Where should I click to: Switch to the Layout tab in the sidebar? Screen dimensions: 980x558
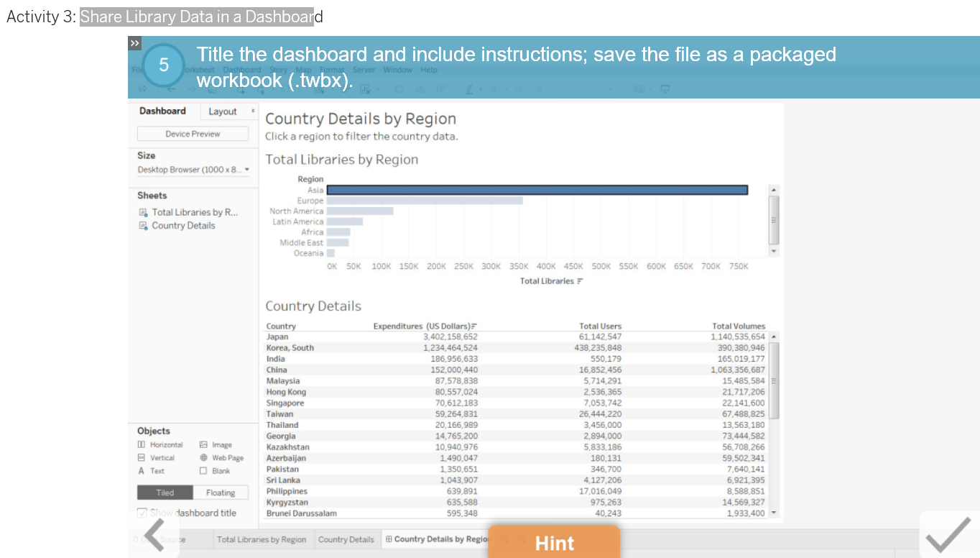click(x=223, y=111)
